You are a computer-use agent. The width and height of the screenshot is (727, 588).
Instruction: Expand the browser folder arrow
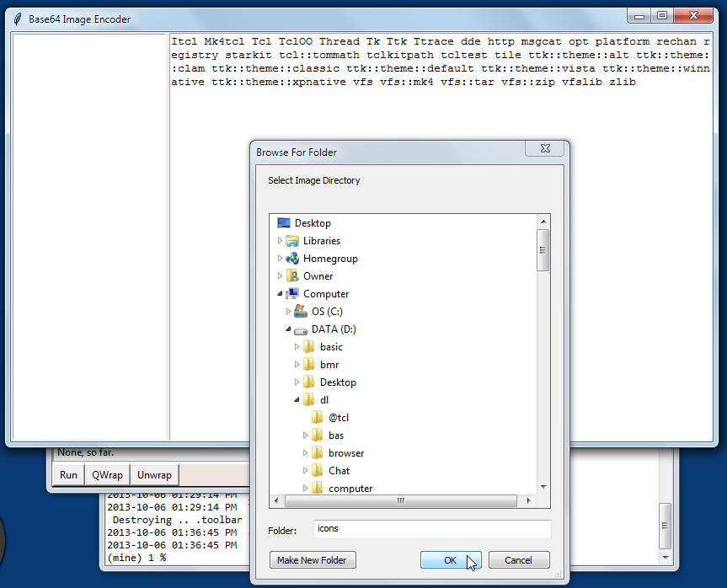click(x=305, y=453)
